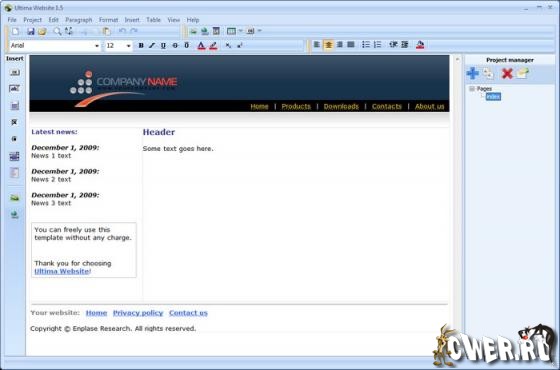Pick text highlight color marker icon
This screenshot has height=370, width=560.
[213, 46]
